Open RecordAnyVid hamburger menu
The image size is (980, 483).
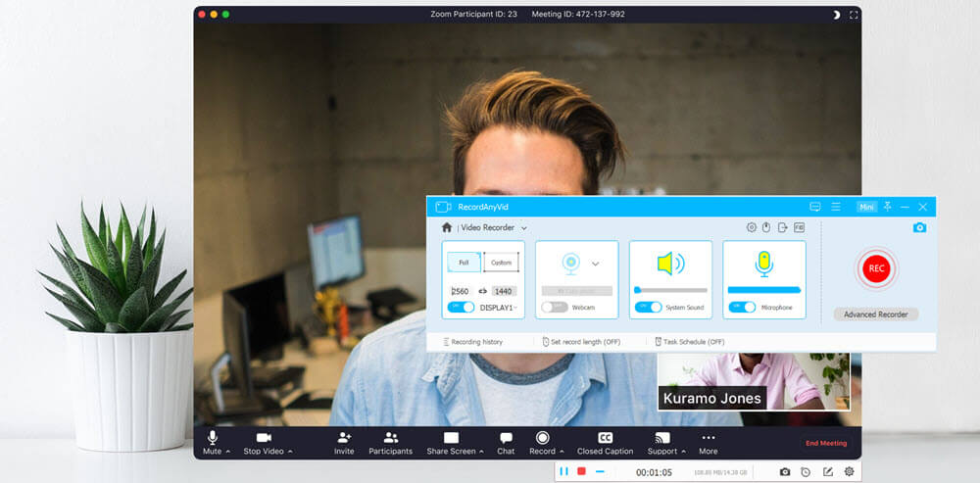pos(836,207)
